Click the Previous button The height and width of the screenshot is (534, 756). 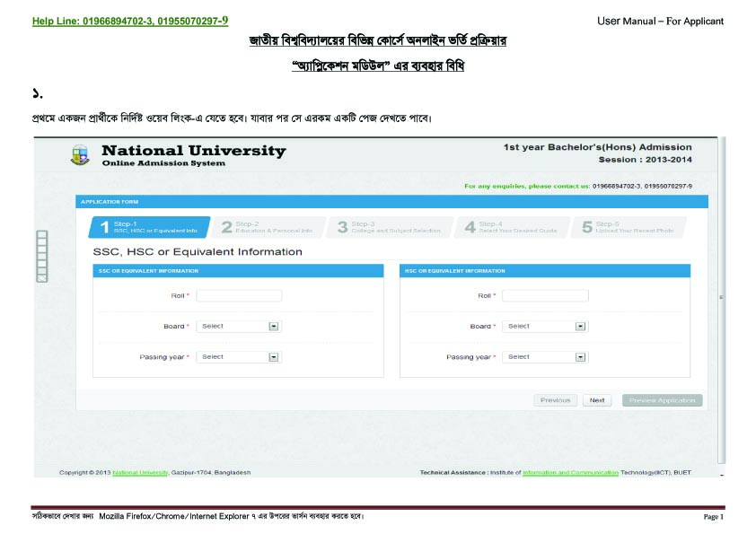[x=555, y=400]
